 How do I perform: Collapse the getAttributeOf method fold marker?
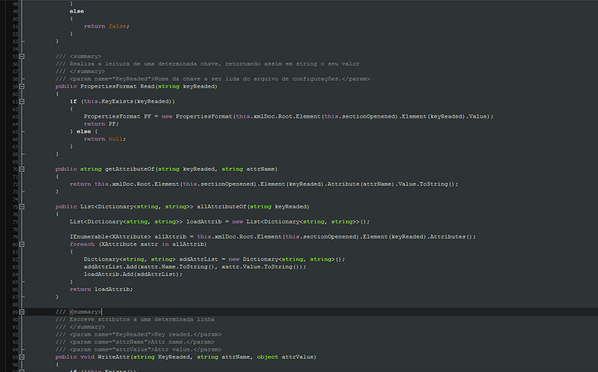(x=22, y=169)
